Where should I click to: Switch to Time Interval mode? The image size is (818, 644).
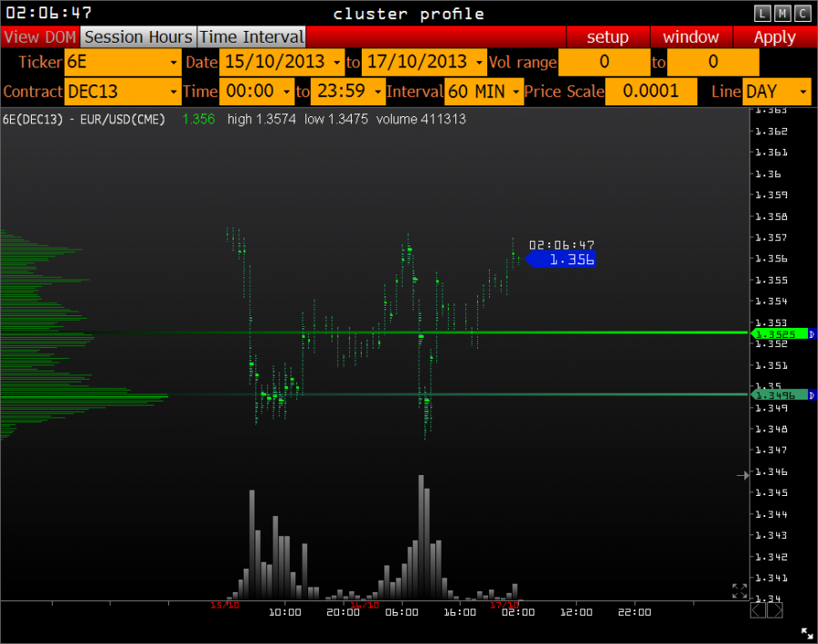click(251, 37)
